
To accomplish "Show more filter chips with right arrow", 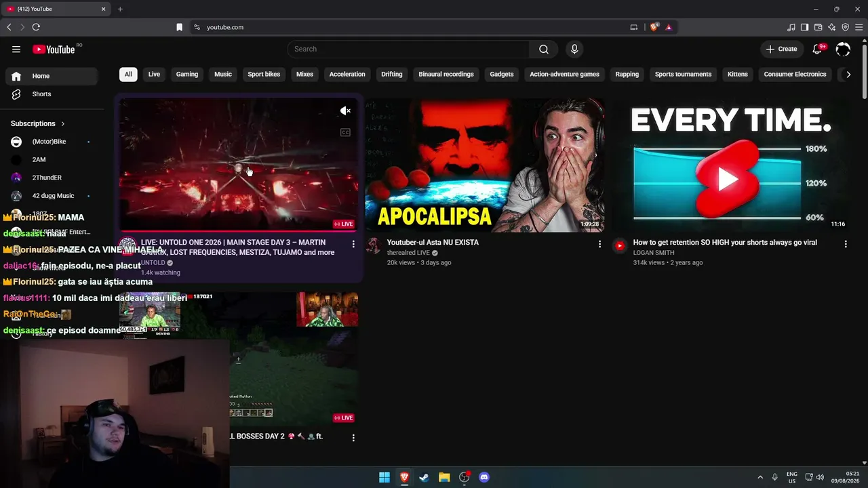I will tap(848, 75).
